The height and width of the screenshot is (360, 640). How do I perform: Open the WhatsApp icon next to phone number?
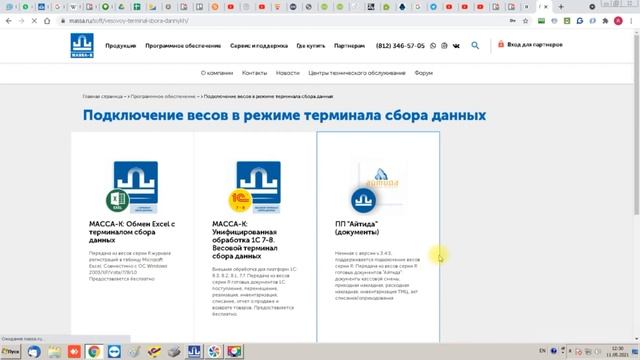point(433,46)
